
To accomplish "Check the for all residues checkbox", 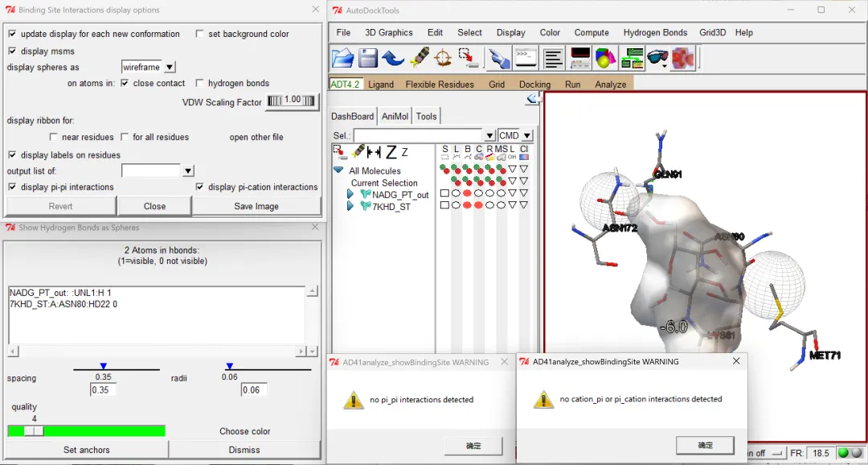I will pyautogui.click(x=125, y=137).
